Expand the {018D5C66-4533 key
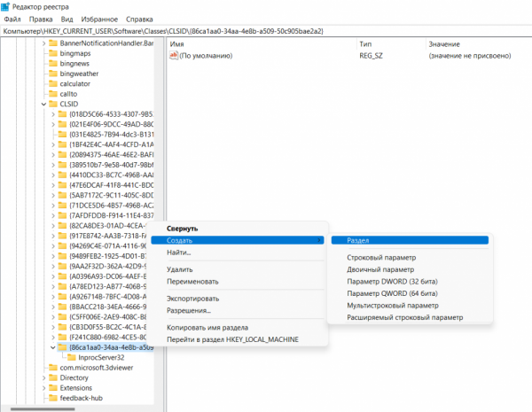532x412 pixels. point(53,114)
